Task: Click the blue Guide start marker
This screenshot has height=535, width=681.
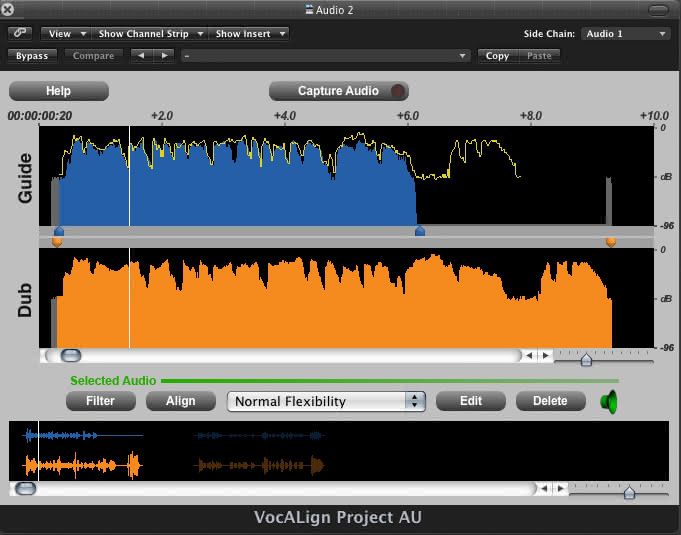Action: click(59, 231)
